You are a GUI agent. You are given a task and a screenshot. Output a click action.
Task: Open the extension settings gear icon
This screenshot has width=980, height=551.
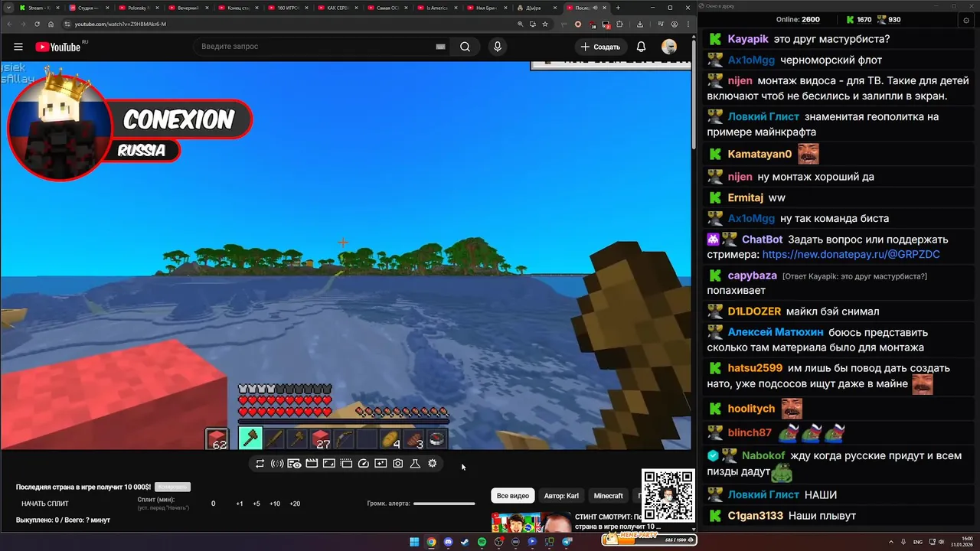(433, 463)
